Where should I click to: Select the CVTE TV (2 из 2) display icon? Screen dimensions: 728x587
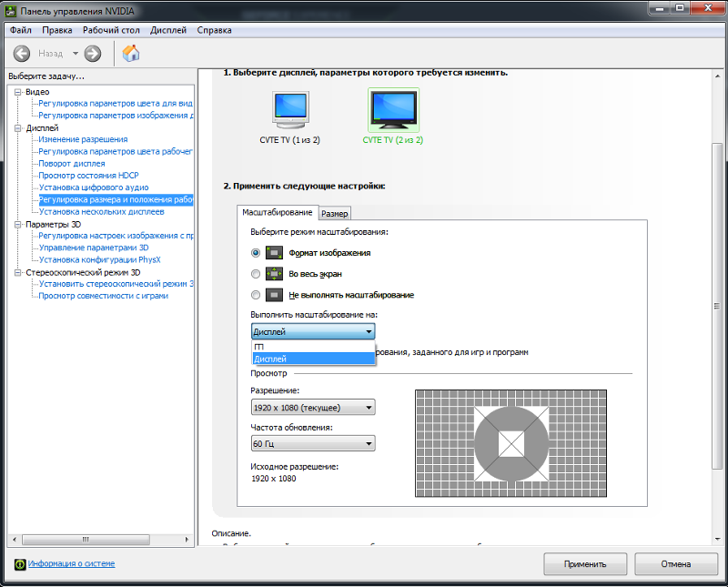(393, 110)
